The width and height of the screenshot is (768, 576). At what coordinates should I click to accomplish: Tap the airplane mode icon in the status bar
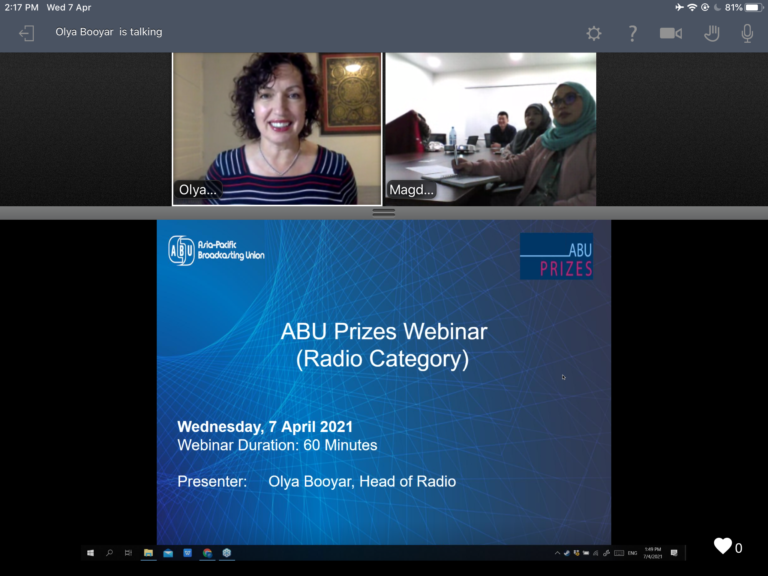[679, 7]
